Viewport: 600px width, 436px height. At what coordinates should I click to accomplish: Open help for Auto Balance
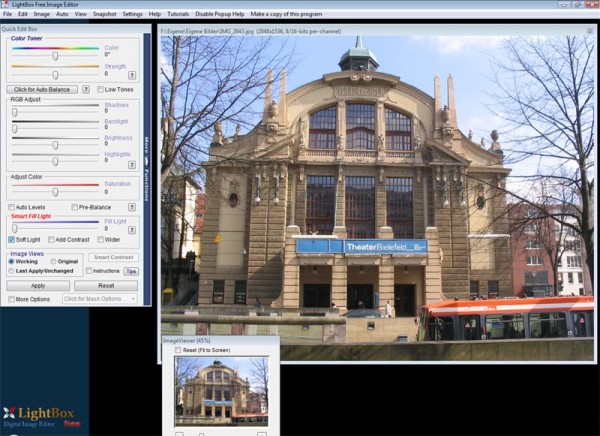(x=86, y=89)
